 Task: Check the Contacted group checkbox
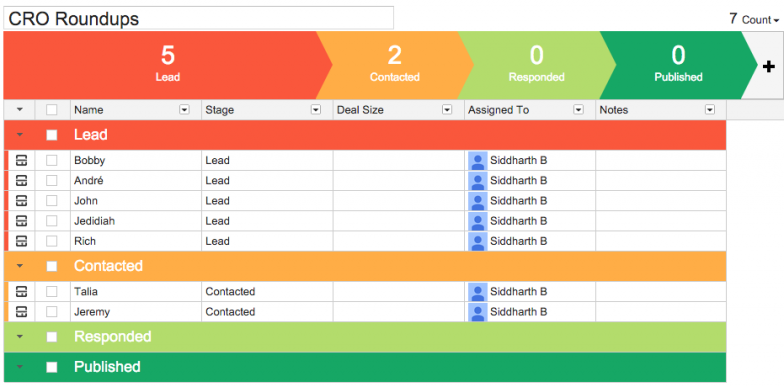point(52,266)
